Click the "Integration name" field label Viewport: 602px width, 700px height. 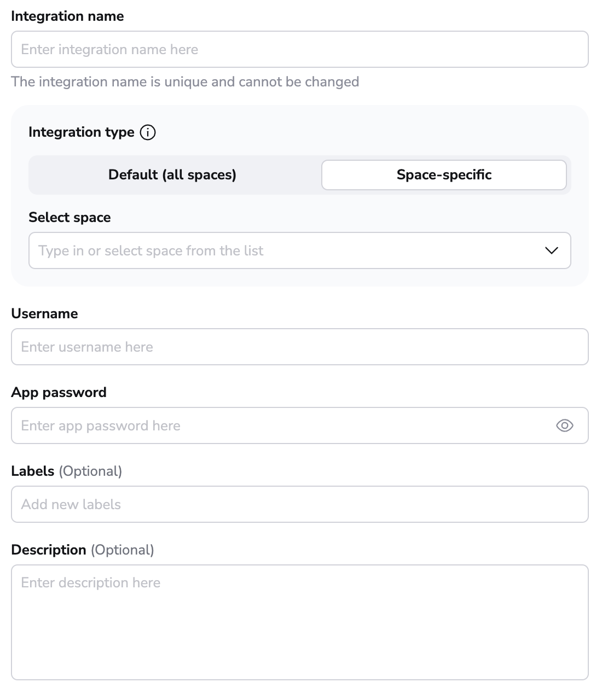(x=67, y=16)
